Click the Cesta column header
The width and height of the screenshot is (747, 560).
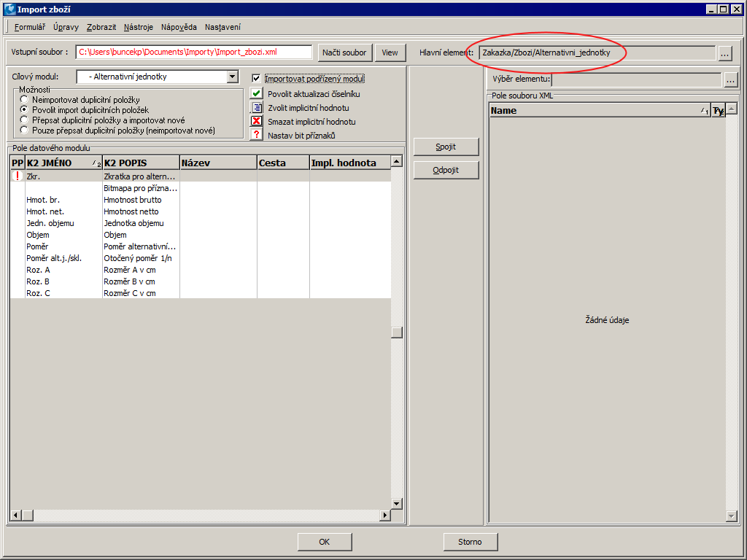point(284,163)
